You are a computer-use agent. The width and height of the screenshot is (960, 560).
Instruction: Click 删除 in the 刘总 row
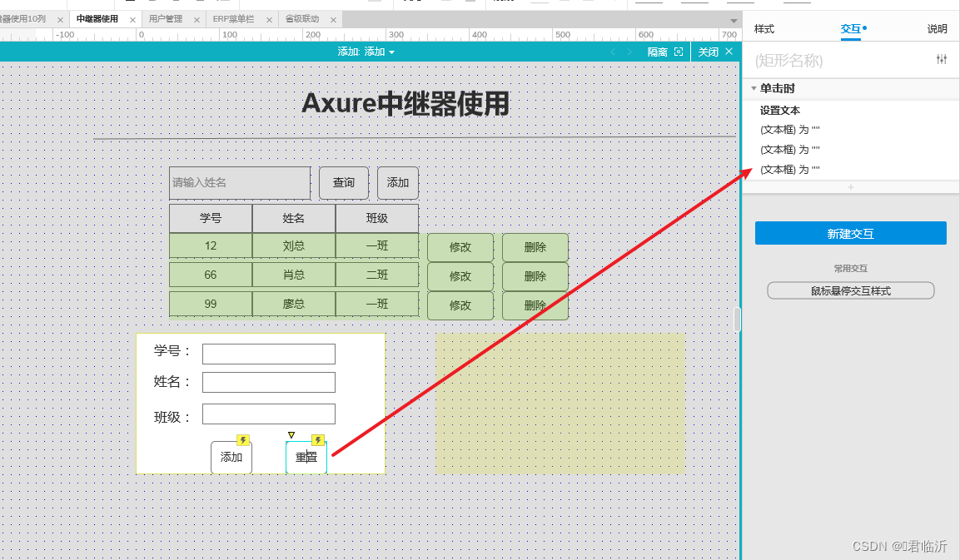[x=535, y=247]
